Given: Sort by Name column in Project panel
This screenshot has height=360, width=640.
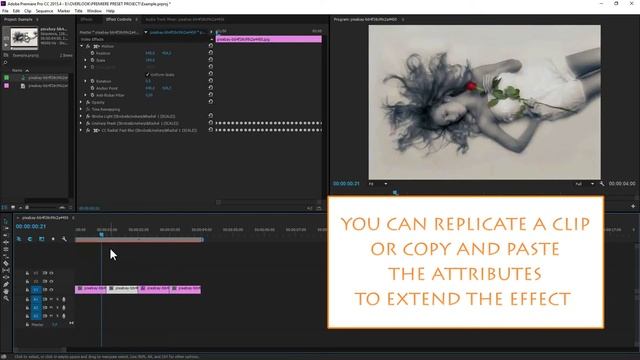Looking at the screenshot, I should (x=17, y=71).
